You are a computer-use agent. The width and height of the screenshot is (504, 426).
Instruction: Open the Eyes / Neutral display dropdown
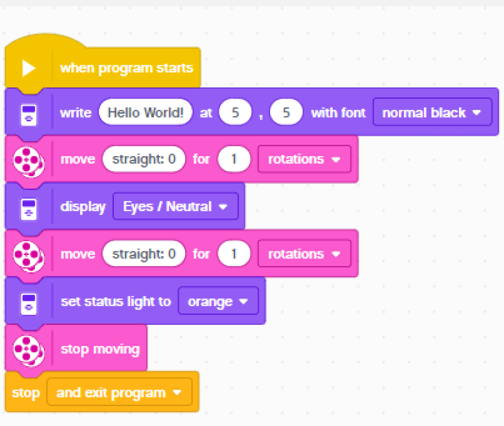pos(176,207)
